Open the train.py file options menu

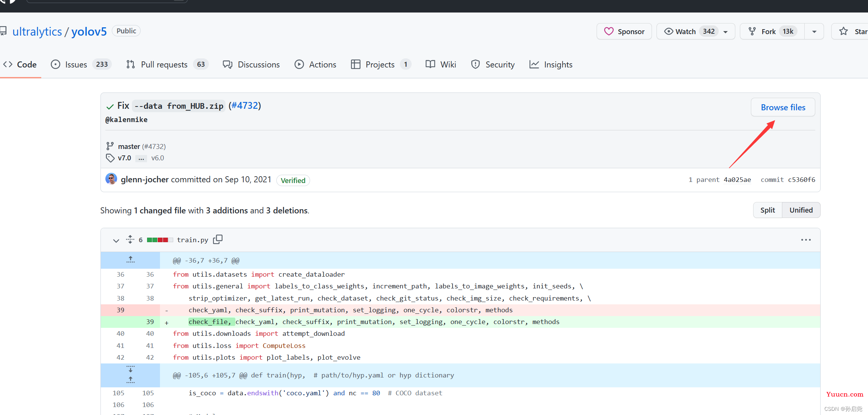coord(806,240)
